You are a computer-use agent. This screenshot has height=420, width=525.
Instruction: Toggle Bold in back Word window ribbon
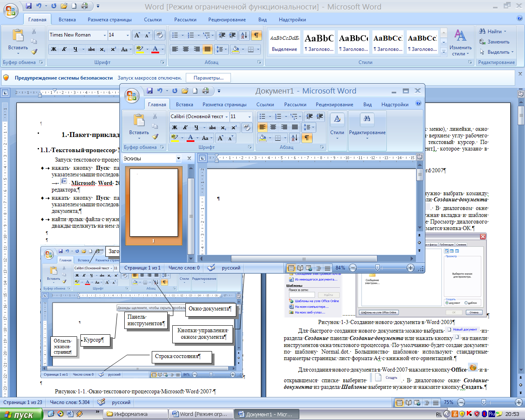click(54, 49)
